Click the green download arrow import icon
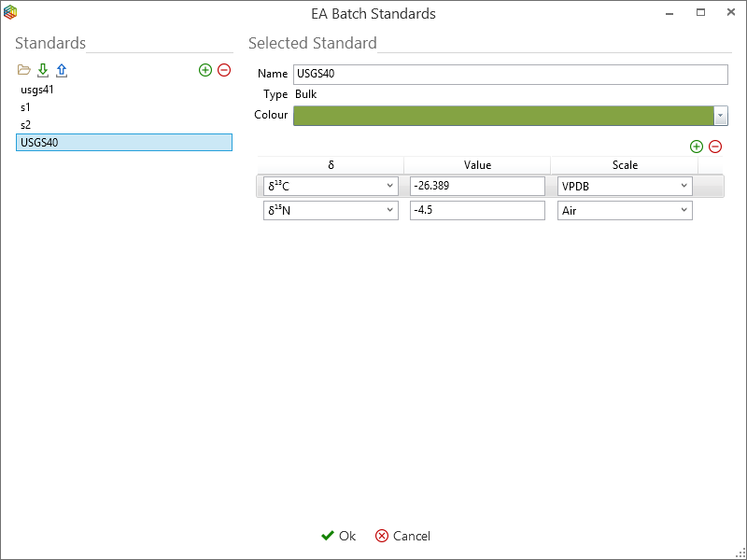Screen dimensions: 747x560 pos(42,70)
